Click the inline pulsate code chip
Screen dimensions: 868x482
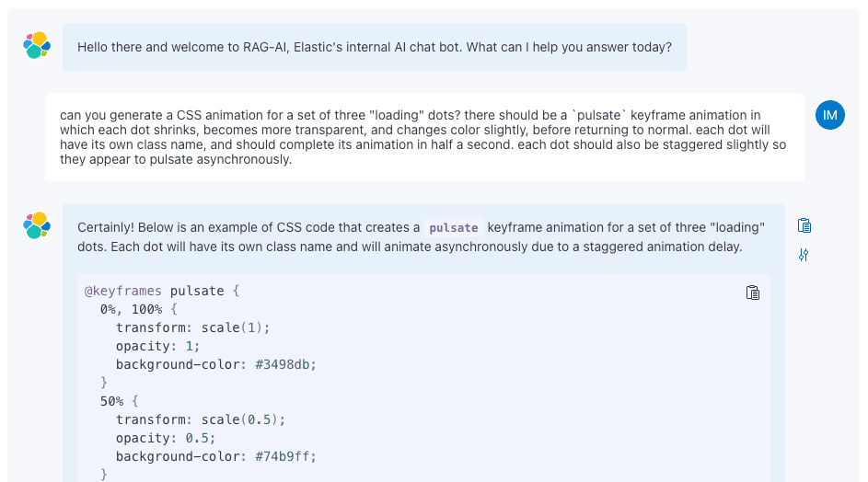point(454,227)
